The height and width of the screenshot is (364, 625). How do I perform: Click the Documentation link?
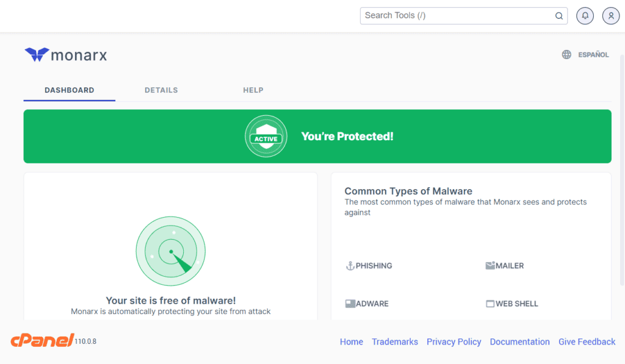click(x=519, y=341)
